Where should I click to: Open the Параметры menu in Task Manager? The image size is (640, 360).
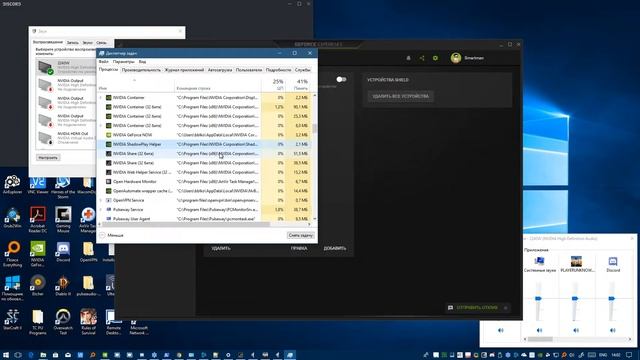click(123, 62)
